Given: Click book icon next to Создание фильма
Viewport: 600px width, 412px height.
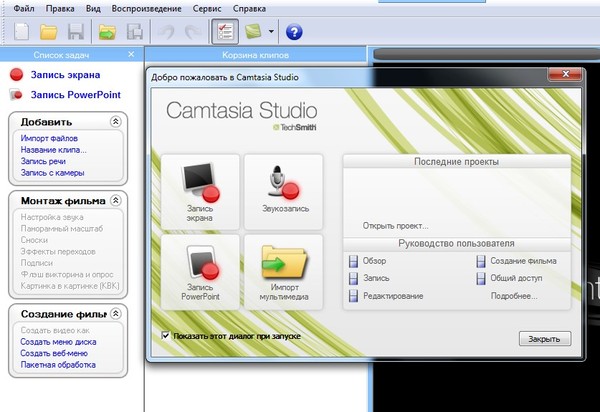Looking at the screenshot, I should (x=481, y=261).
